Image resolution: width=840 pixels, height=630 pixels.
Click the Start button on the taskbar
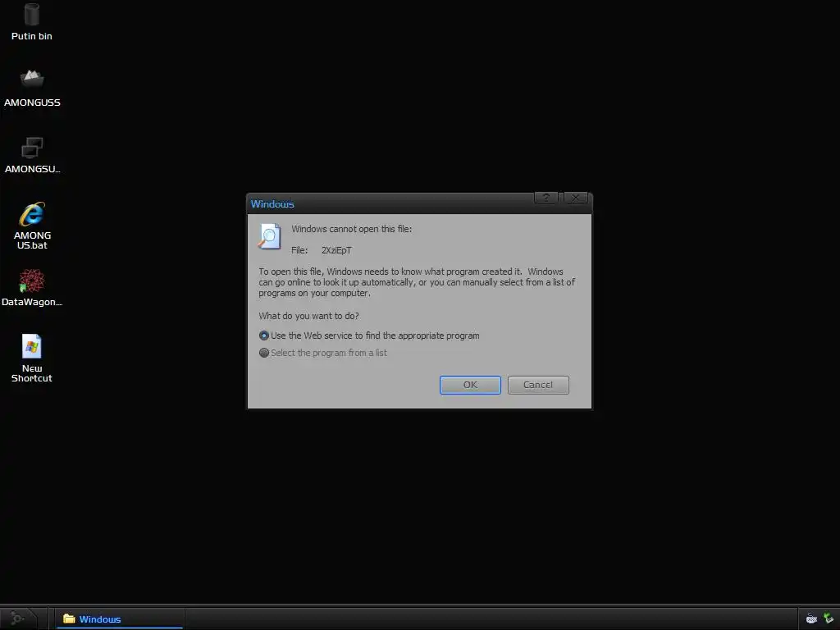19,619
